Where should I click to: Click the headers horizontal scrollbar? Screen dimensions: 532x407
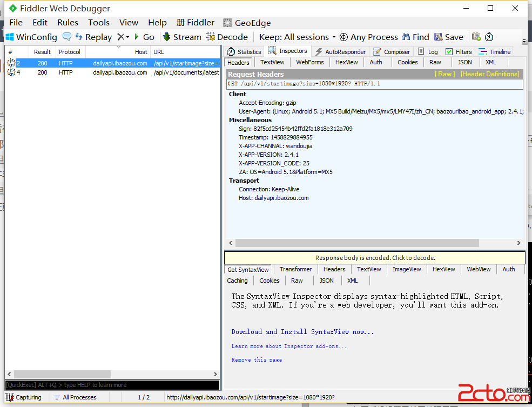(x=357, y=243)
